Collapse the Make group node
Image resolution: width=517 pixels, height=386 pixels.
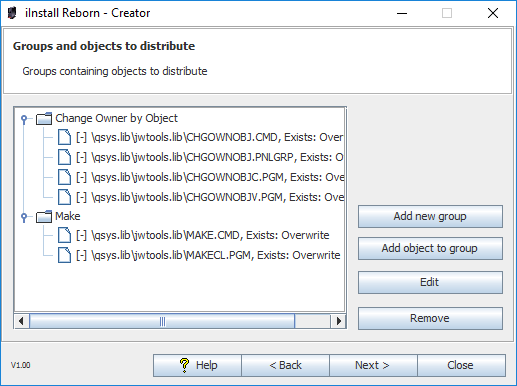(x=24, y=217)
